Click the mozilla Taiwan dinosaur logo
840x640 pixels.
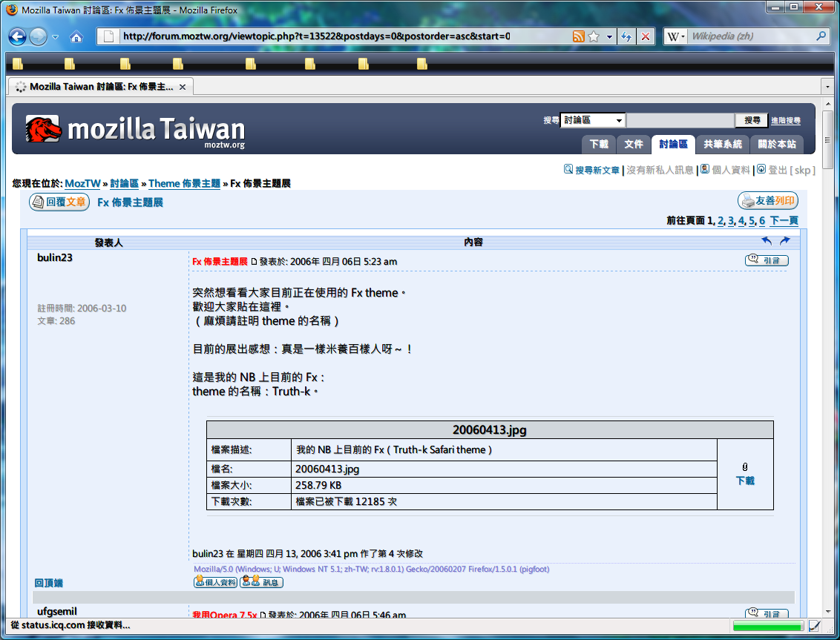(43, 129)
